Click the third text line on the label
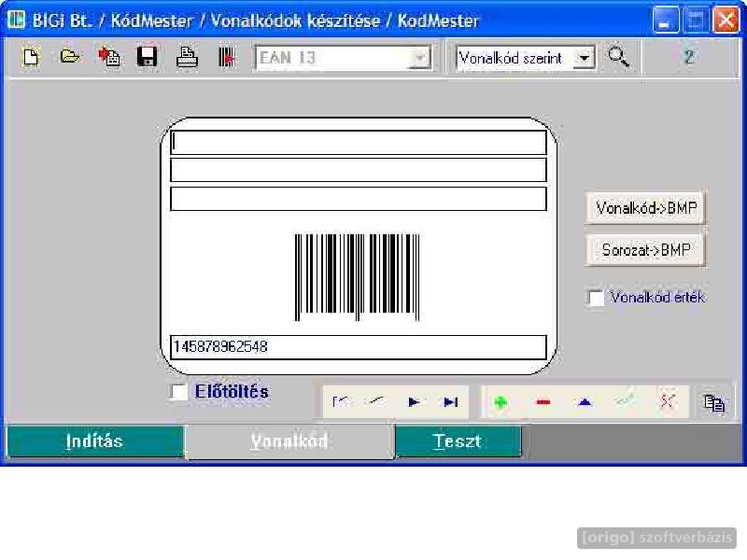The width and height of the screenshot is (747, 560). (359, 199)
